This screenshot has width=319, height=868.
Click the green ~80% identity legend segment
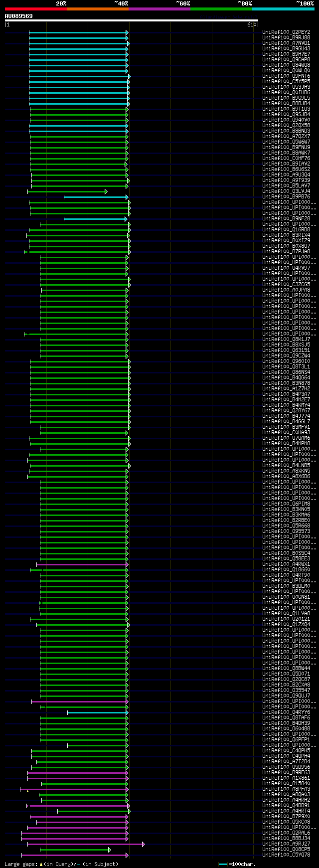pos(221,8)
